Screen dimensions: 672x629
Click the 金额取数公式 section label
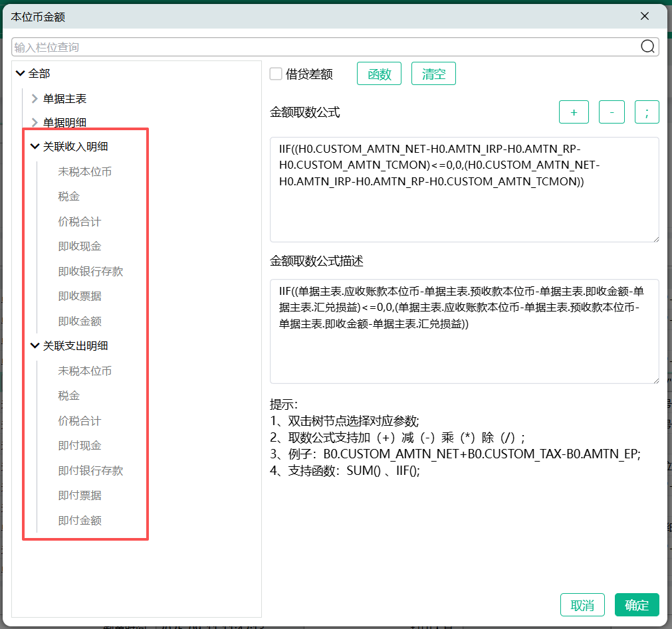coord(304,112)
